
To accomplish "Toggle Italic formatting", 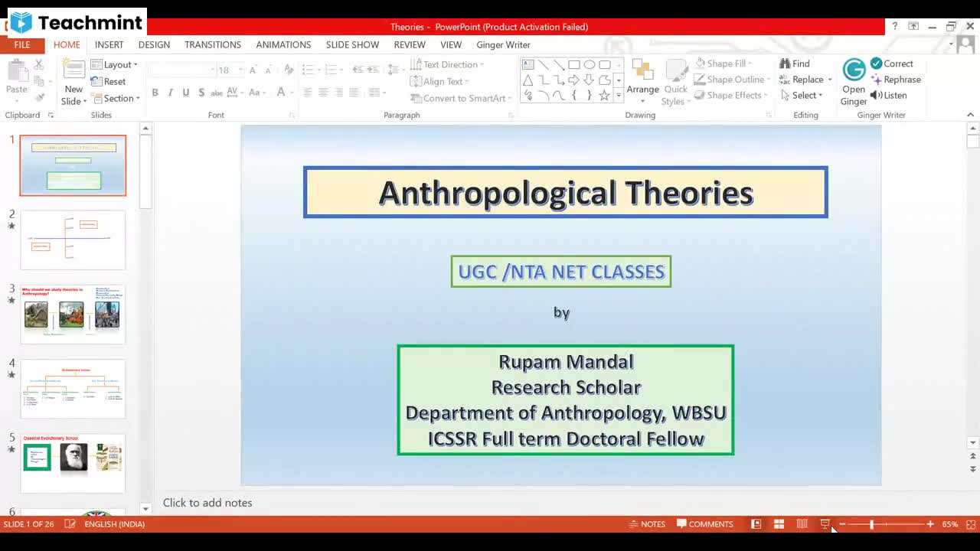I will (x=170, y=92).
